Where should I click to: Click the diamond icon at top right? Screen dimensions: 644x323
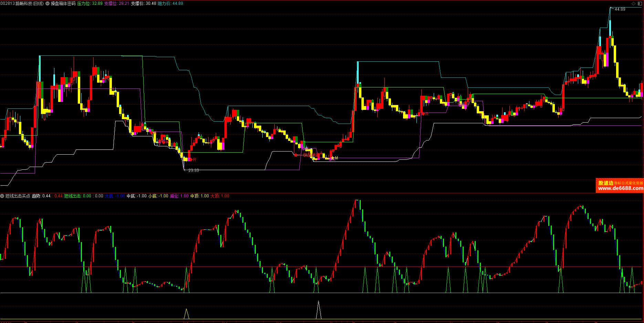[x=634, y=3]
